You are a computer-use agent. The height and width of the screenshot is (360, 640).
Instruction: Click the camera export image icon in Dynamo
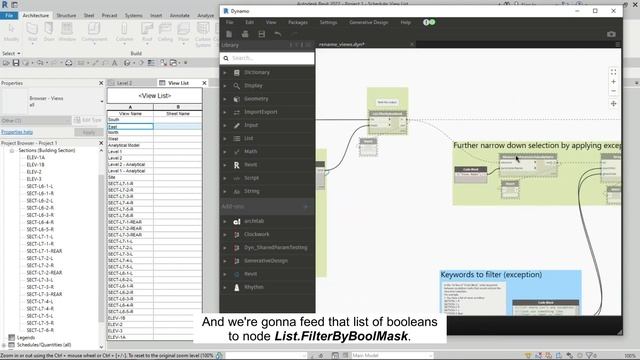(611, 34)
